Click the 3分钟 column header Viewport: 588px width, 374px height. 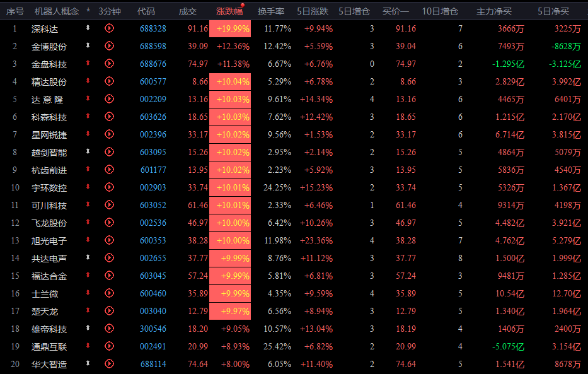click(x=110, y=11)
